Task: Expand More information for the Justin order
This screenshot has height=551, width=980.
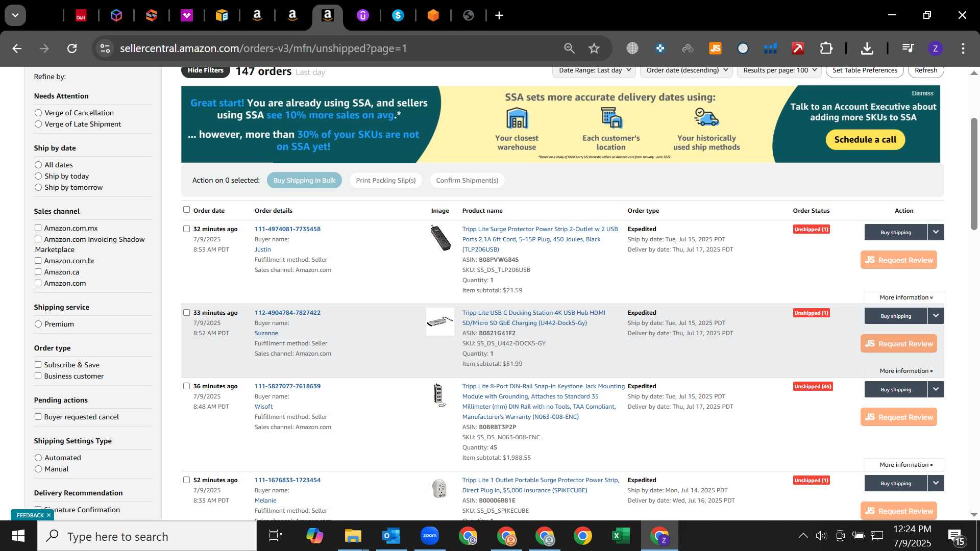Action: click(x=904, y=297)
